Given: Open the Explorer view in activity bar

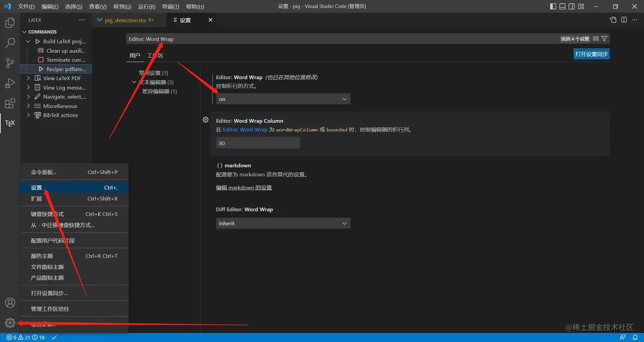Looking at the screenshot, I should (x=10, y=23).
